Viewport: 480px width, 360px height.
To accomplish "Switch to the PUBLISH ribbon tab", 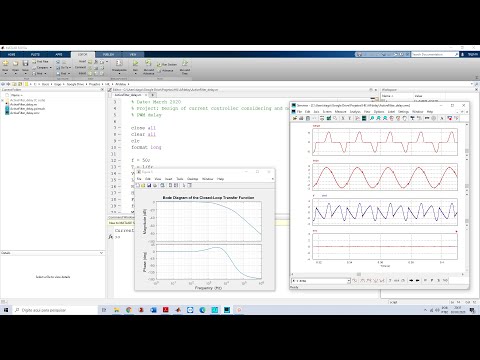I will [108, 54].
